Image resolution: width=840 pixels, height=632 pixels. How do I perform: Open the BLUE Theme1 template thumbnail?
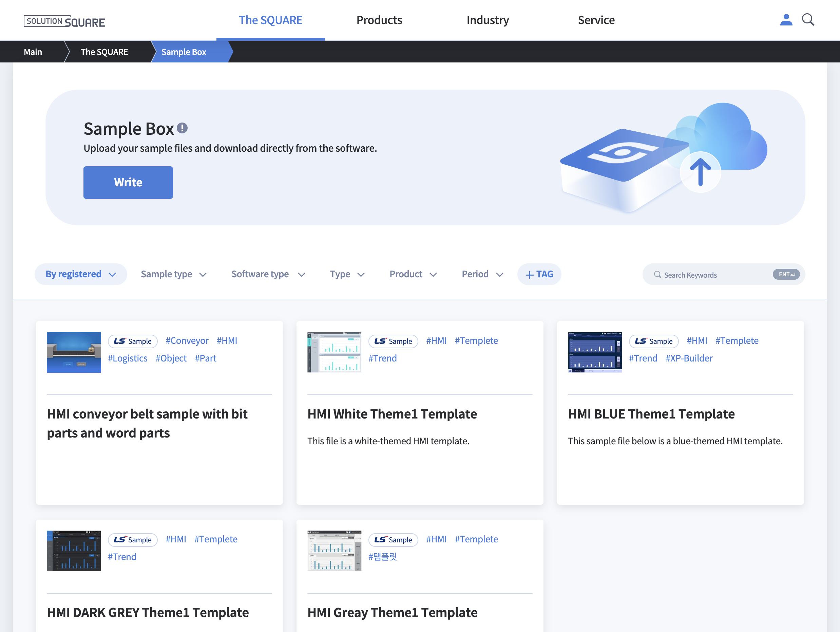pos(595,352)
